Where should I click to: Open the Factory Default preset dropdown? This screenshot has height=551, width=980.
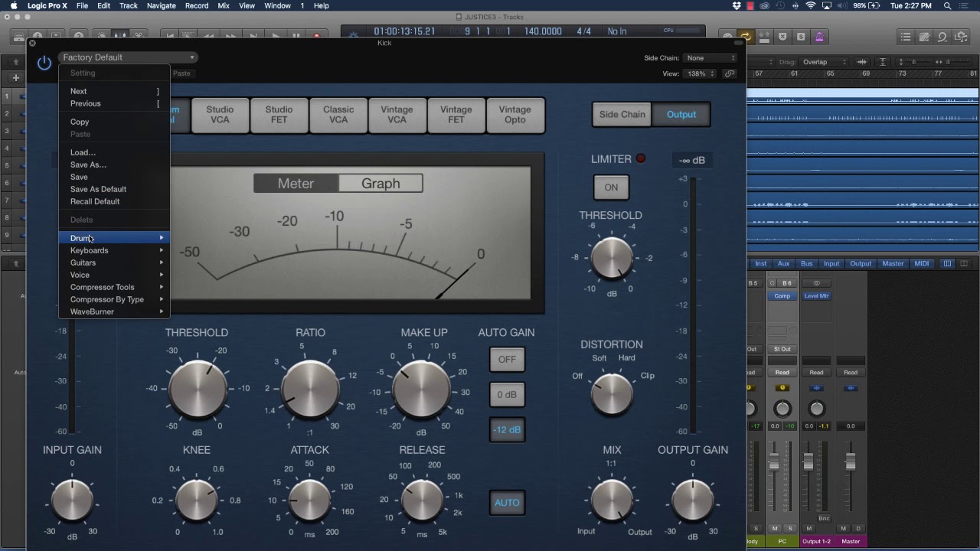tap(129, 57)
